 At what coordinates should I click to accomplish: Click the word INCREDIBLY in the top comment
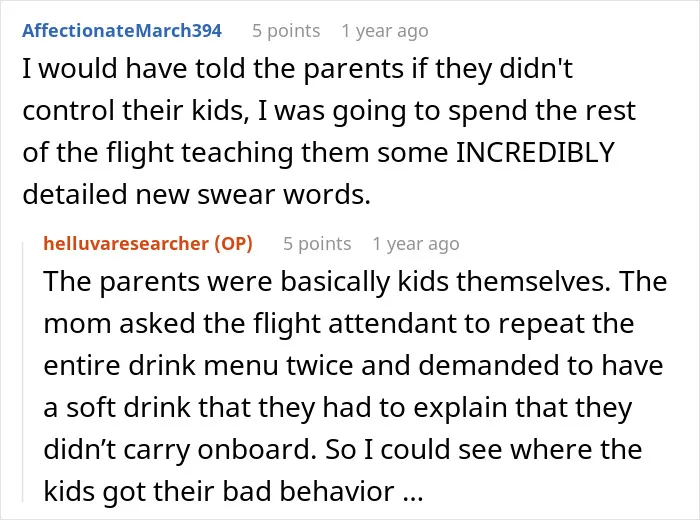[x=535, y=152]
